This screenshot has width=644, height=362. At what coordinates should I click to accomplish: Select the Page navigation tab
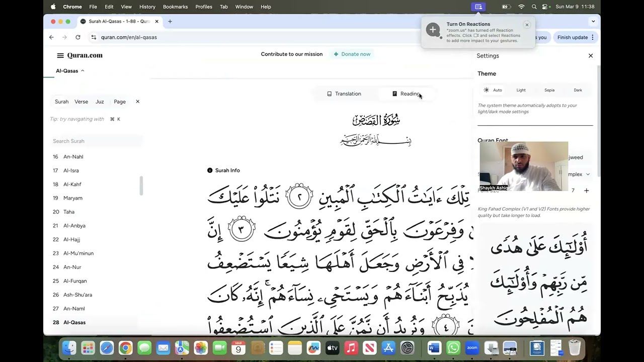click(x=120, y=102)
